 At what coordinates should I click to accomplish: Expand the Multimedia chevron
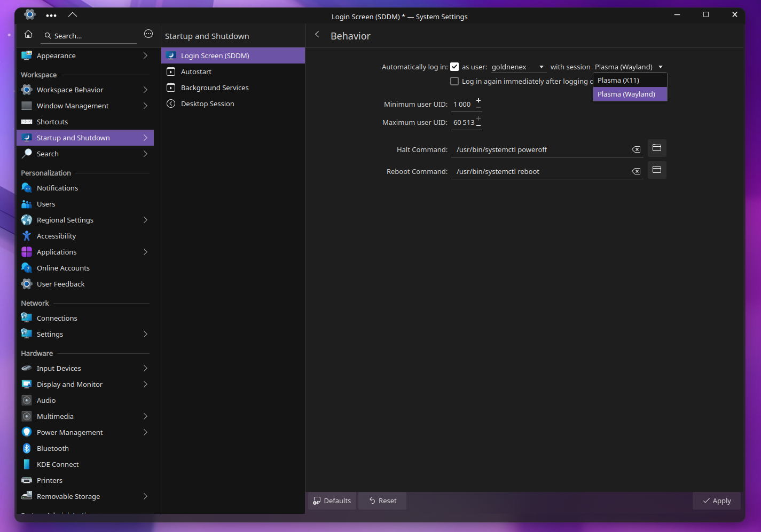[145, 416]
